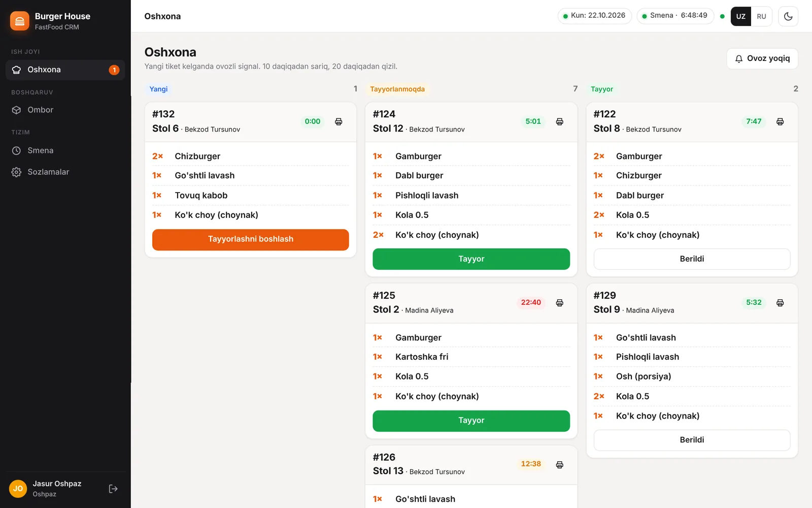Mark order #125 as Tayyor

tap(471, 421)
